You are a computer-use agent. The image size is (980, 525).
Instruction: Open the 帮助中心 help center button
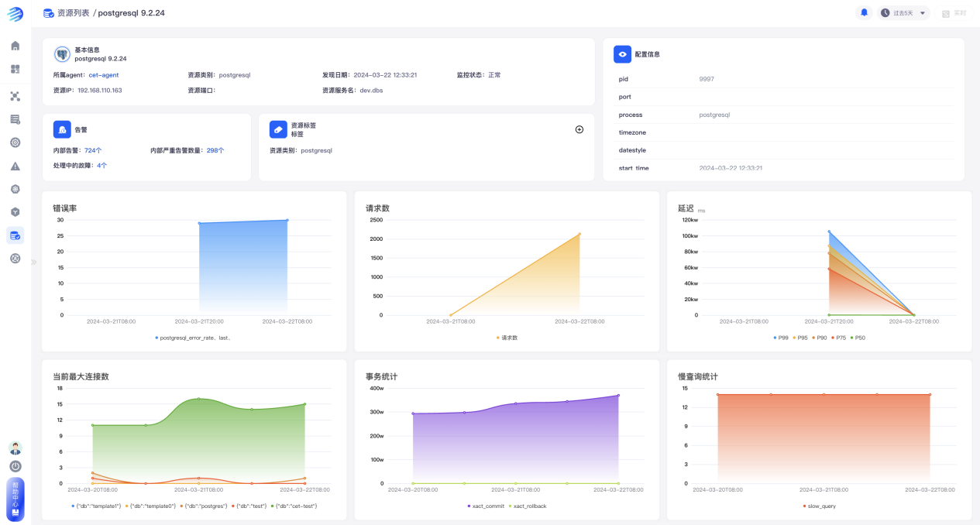click(15, 499)
